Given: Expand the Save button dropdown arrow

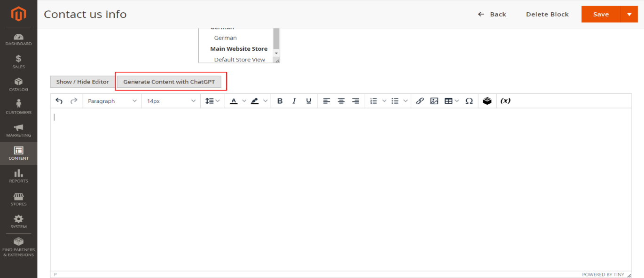Looking at the screenshot, I should (x=629, y=14).
